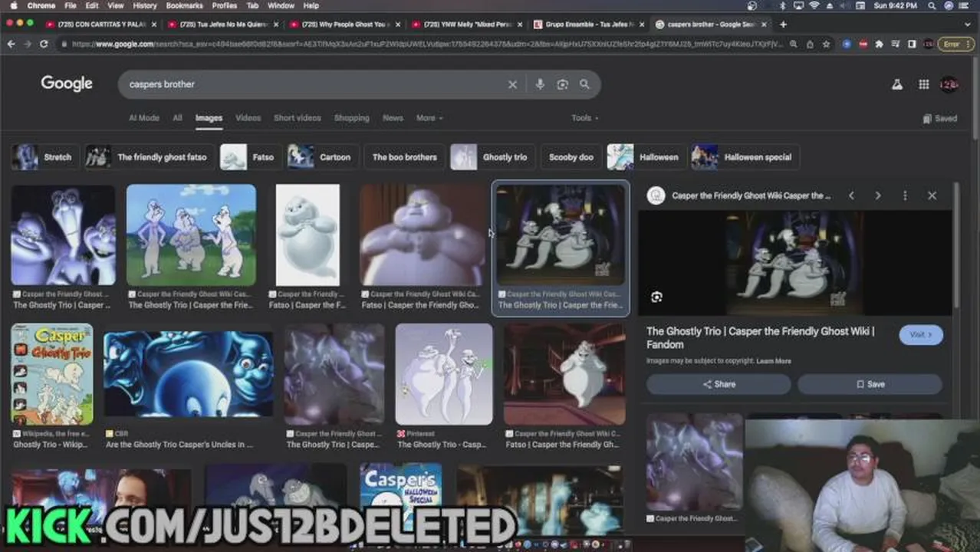Click in the 'caspers brother' search field
This screenshot has height=552, width=980.
(x=314, y=84)
